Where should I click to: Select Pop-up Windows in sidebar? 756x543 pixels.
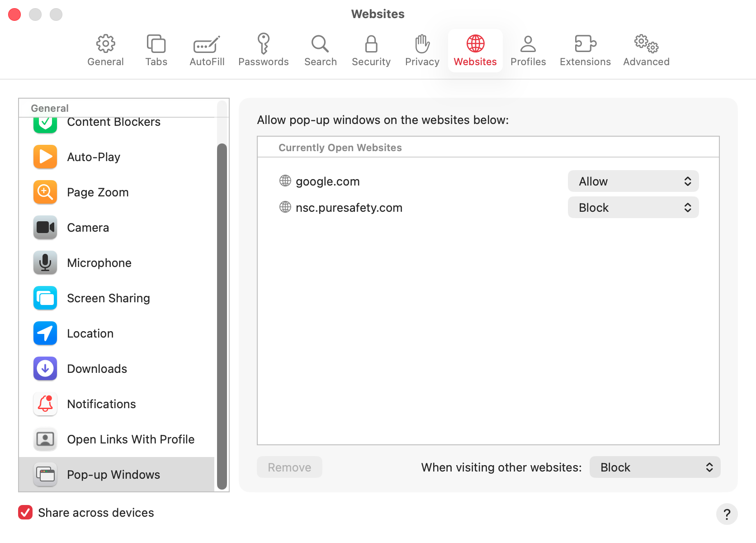pos(113,474)
